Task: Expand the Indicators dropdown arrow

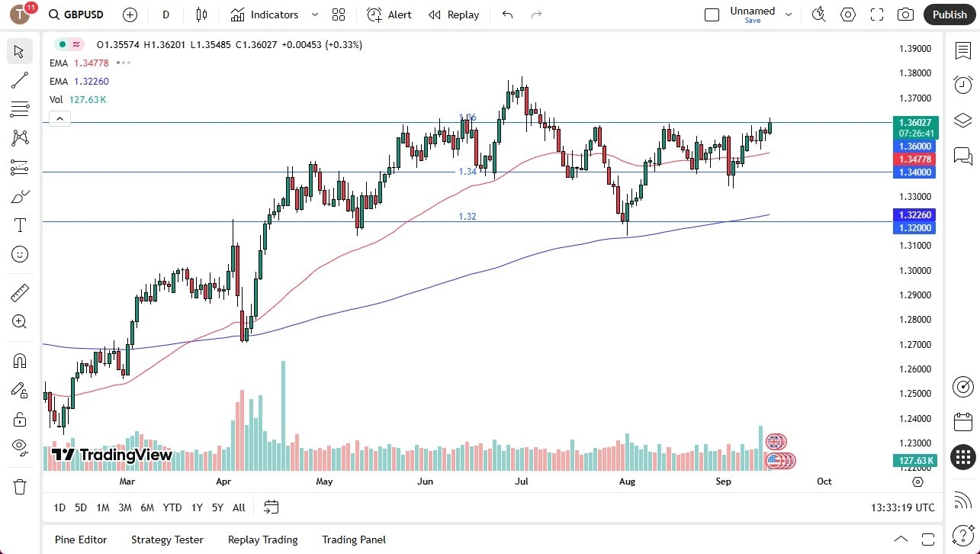Action: coord(313,14)
